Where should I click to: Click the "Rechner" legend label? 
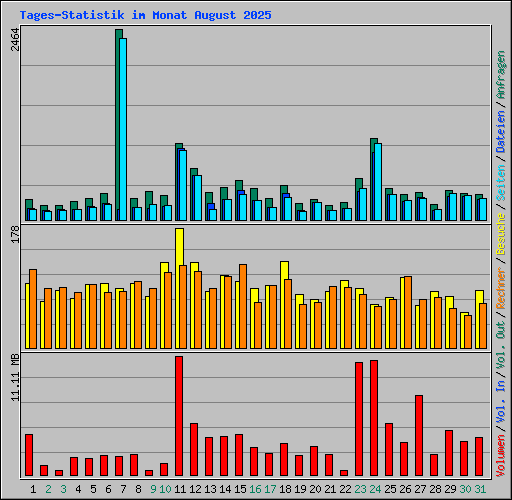click(x=501, y=288)
